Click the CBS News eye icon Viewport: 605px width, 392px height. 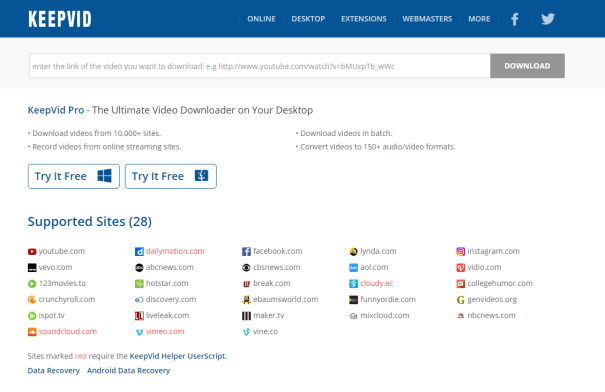tap(246, 268)
